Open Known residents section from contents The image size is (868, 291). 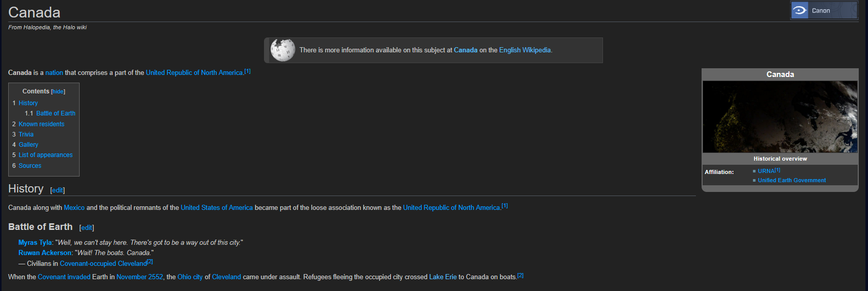(x=42, y=124)
